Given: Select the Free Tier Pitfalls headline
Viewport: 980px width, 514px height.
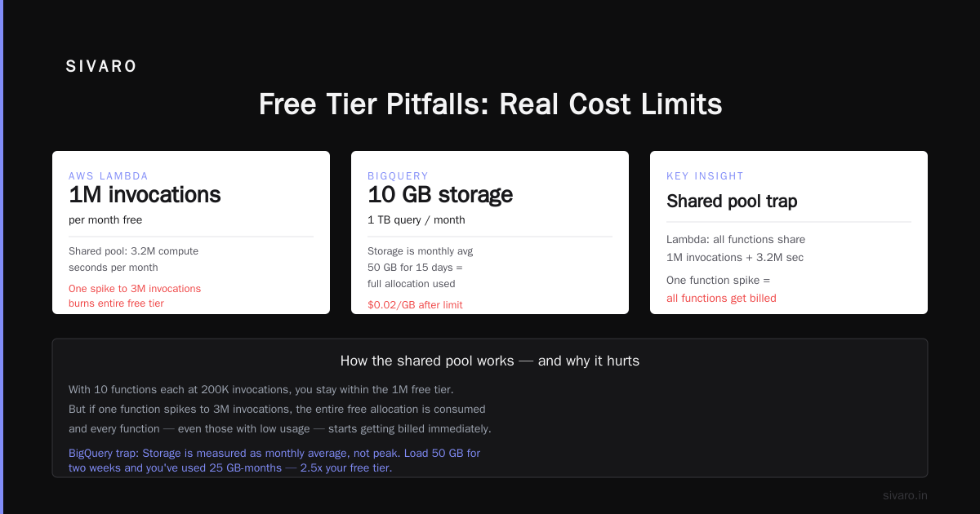Looking at the screenshot, I should [x=490, y=104].
